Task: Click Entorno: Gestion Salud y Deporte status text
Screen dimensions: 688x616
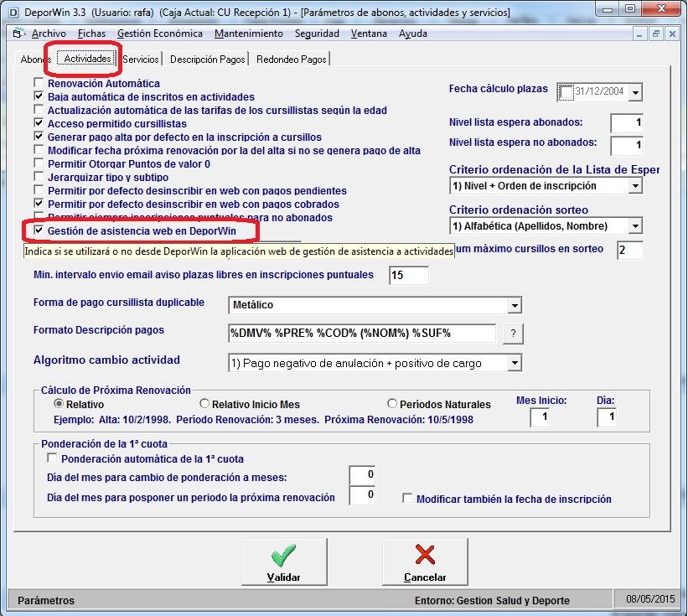Action: [492, 600]
